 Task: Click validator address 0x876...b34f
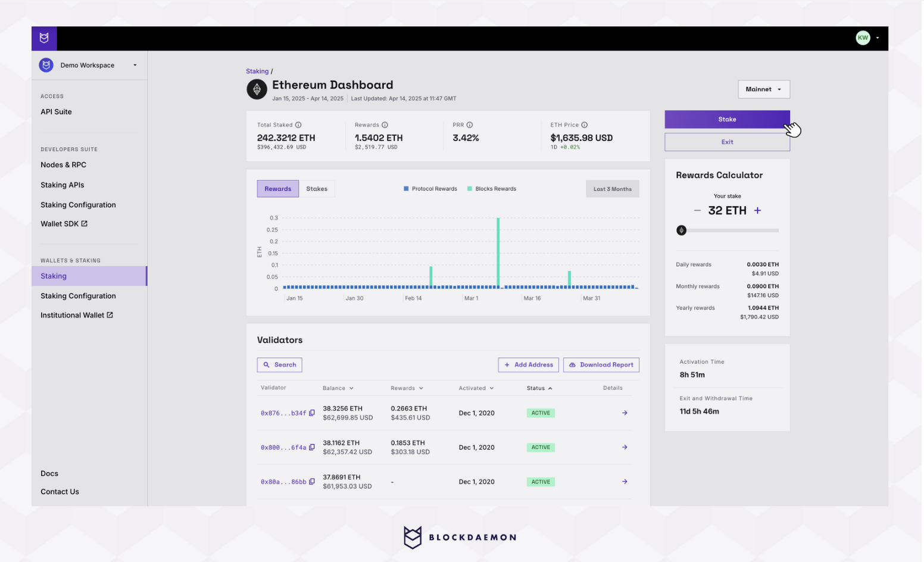283,413
